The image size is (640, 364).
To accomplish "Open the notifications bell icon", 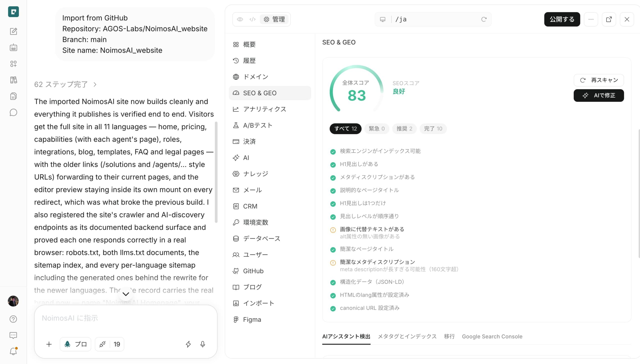I will [13, 351].
